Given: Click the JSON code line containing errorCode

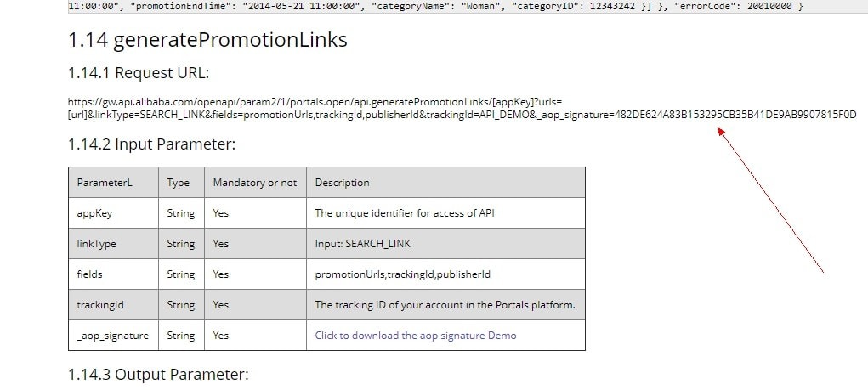Looking at the screenshot, I should [x=434, y=7].
